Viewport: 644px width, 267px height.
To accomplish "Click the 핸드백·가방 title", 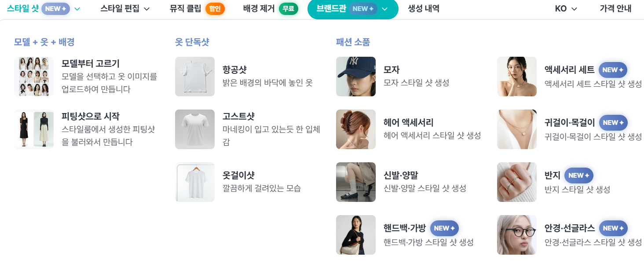I will tap(405, 228).
